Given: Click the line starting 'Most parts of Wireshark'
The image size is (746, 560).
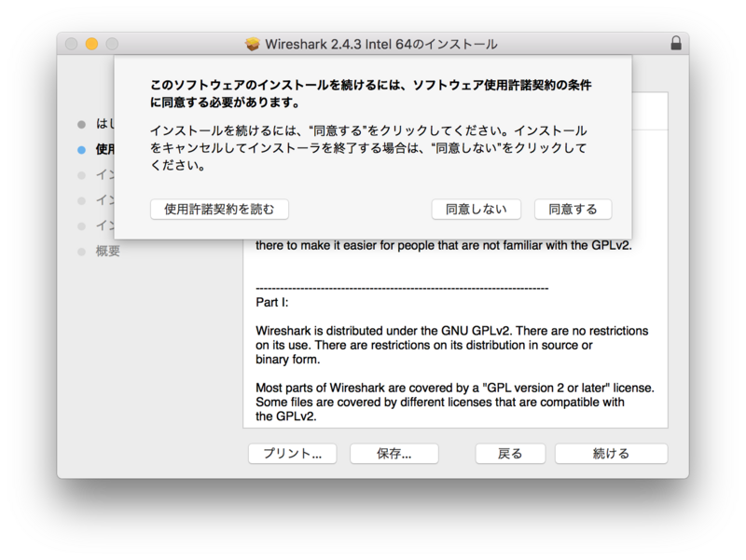Looking at the screenshot, I should coord(455,388).
